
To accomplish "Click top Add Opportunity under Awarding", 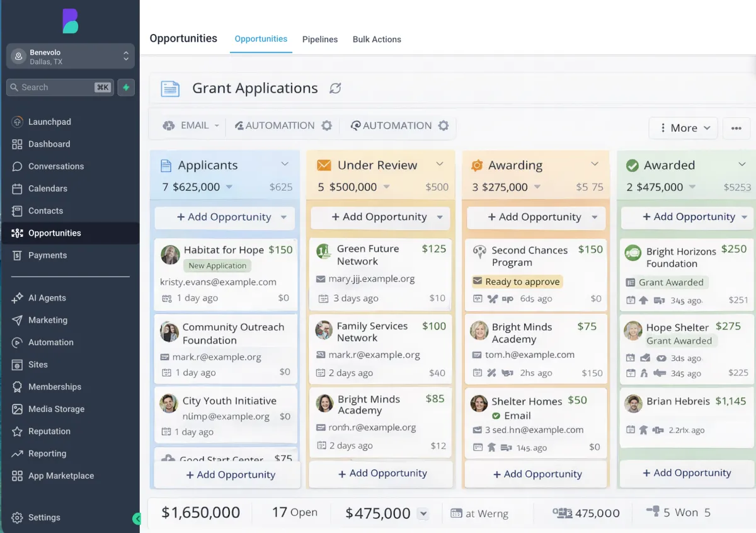I will (x=535, y=217).
